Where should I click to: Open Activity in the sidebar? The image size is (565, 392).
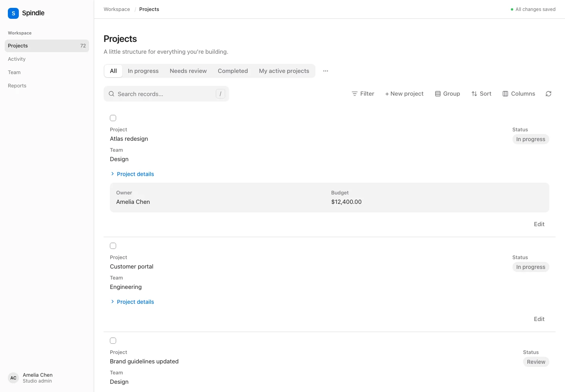pos(47,59)
